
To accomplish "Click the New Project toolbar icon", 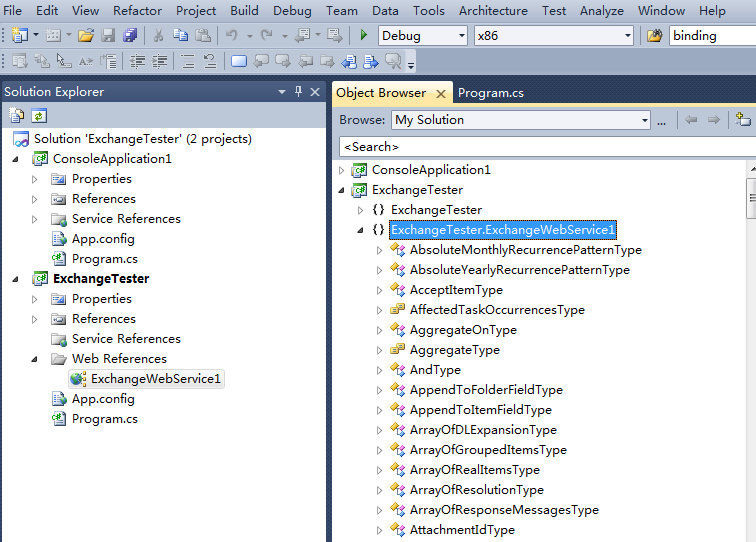I will pyautogui.click(x=19, y=35).
